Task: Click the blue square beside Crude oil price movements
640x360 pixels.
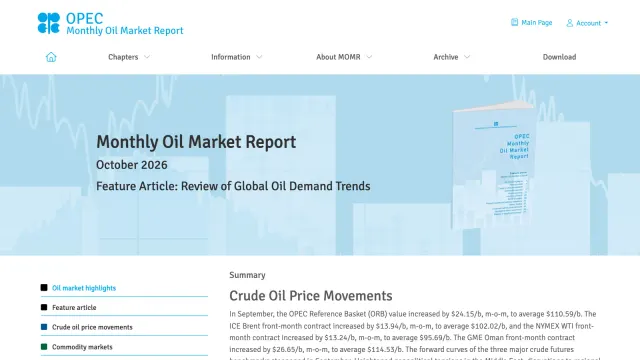Action: [x=44, y=327]
